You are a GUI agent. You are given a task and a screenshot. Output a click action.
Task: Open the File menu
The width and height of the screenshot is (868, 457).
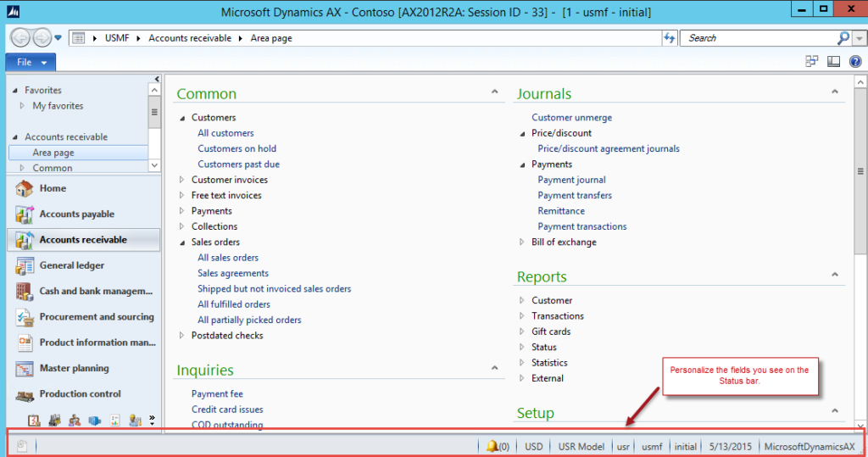click(x=31, y=62)
